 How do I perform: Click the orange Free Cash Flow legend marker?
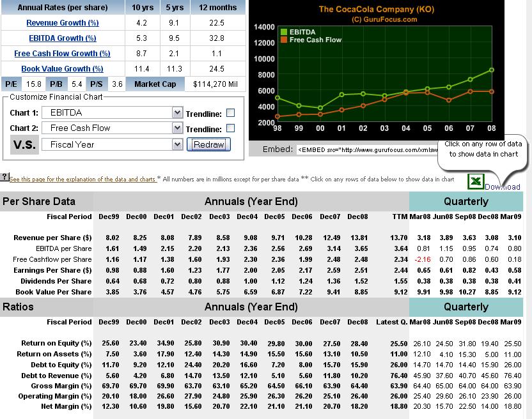pos(284,40)
